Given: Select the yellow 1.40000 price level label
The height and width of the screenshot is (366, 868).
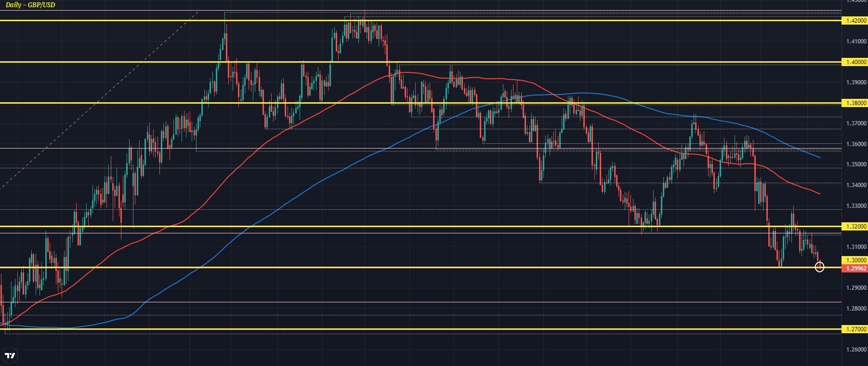Looking at the screenshot, I should pos(854,62).
